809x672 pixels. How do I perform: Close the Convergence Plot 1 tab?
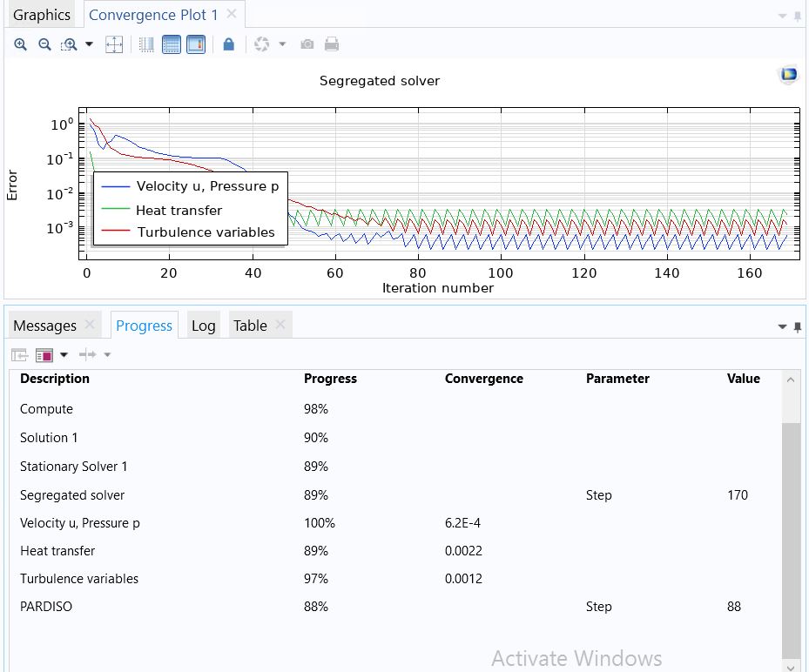pyautogui.click(x=232, y=14)
